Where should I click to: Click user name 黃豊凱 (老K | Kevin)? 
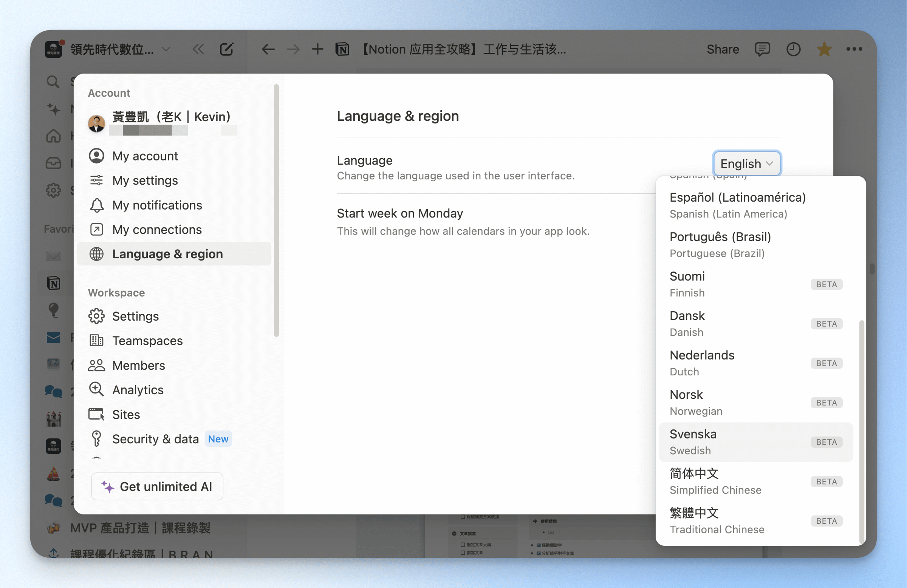pyautogui.click(x=171, y=117)
